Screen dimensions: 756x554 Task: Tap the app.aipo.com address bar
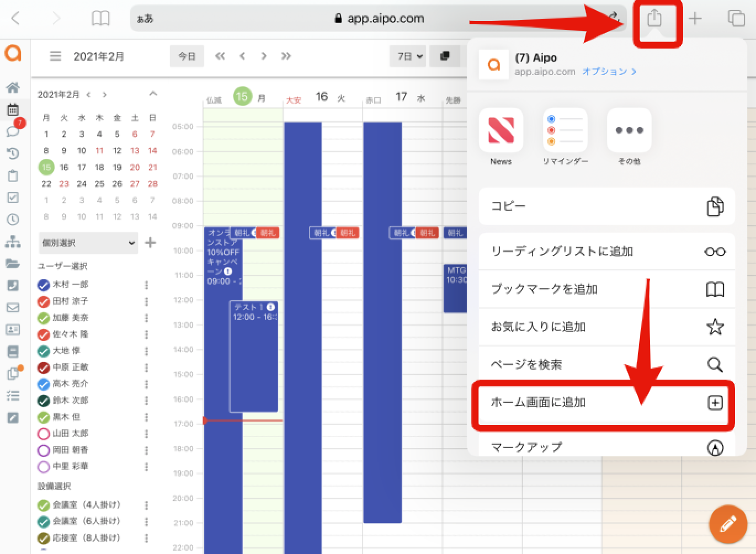pos(379,18)
